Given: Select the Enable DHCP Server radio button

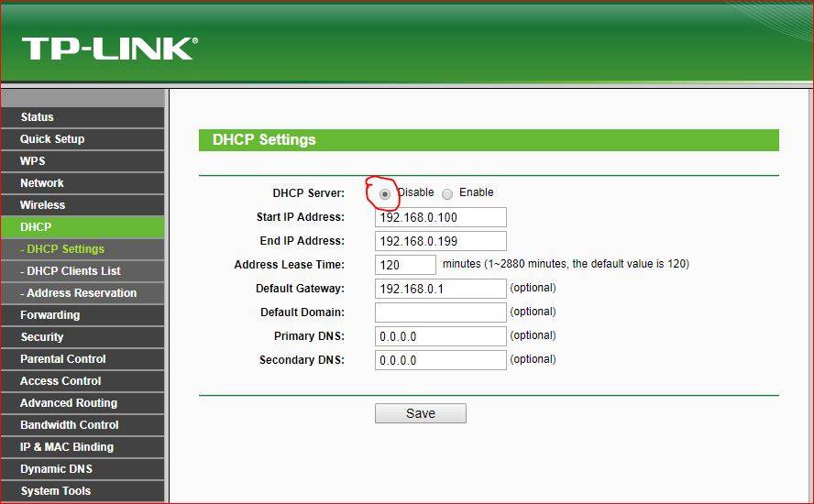Looking at the screenshot, I should (x=447, y=194).
